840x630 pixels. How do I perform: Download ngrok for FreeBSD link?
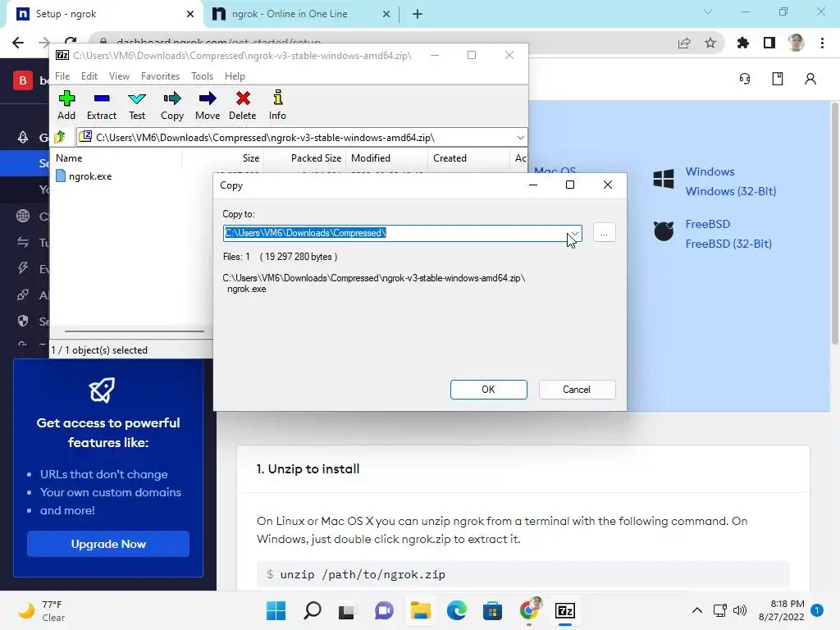(708, 224)
